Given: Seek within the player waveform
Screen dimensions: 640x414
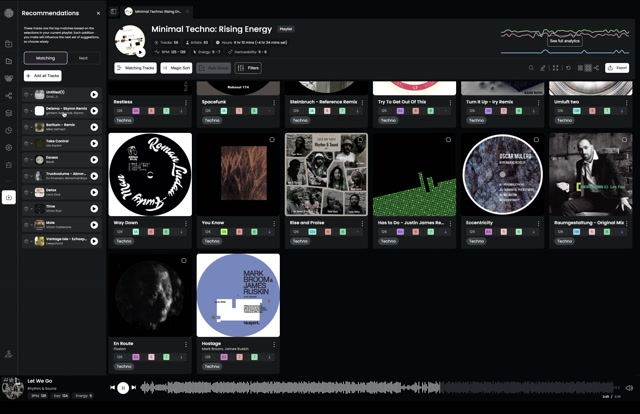Looking at the screenshot, I should [378, 387].
